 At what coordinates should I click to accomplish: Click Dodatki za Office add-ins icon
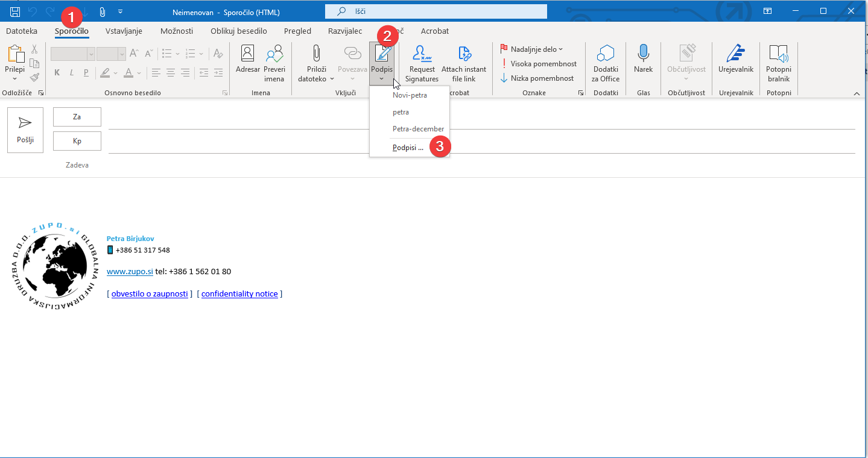pyautogui.click(x=605, y=54)
